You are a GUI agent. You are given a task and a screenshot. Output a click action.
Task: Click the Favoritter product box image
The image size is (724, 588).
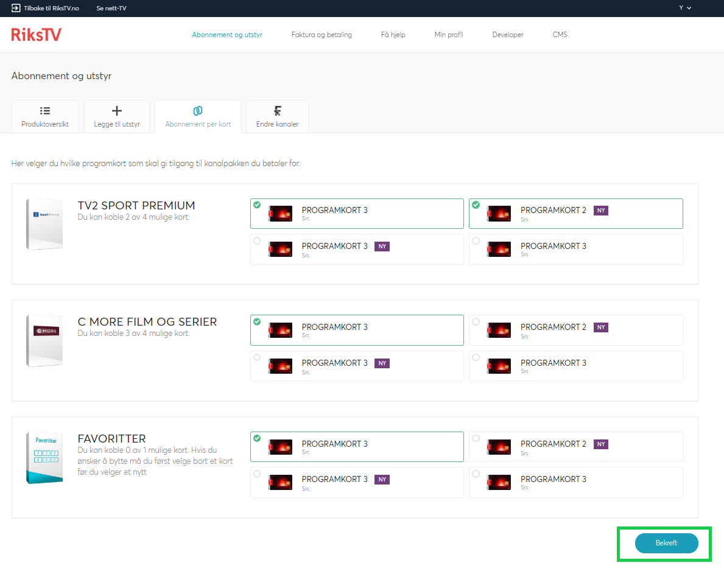coord(44,457)
